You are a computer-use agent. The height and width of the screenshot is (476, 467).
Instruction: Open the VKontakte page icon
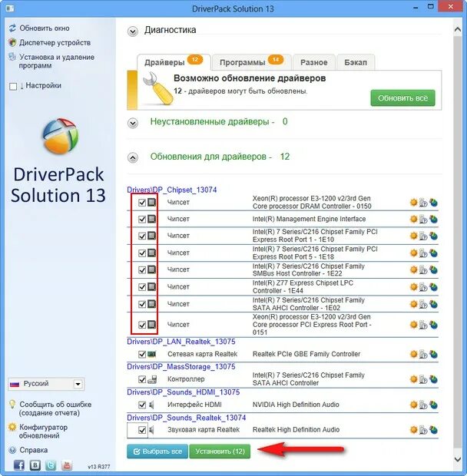(x=35, y=465)
